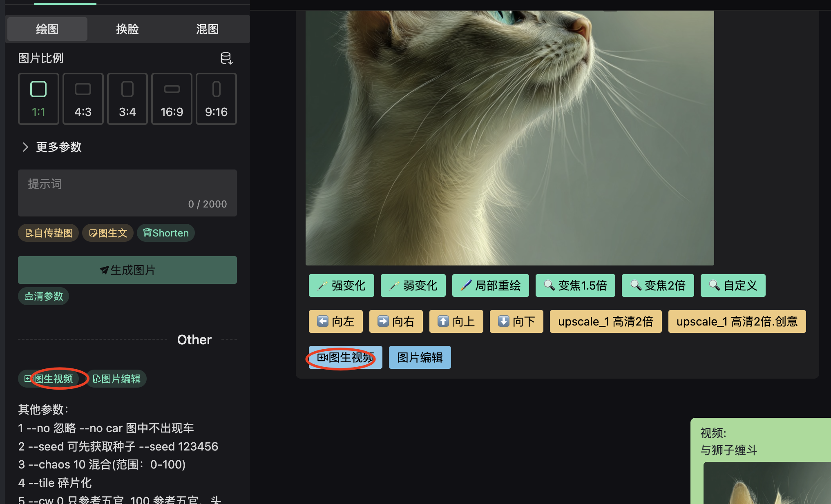Image resolution: width=831 pixels, height=504 pixels.
Task: Apply 强变化 strong variation
Action: (341, 285)
